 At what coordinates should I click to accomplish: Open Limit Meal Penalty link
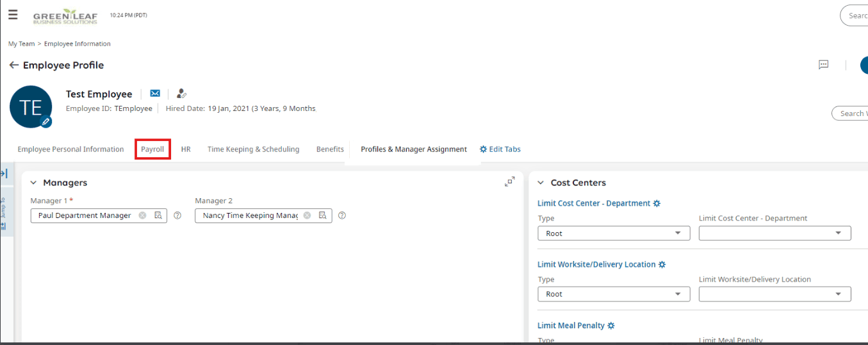click(x=571, y=326)
